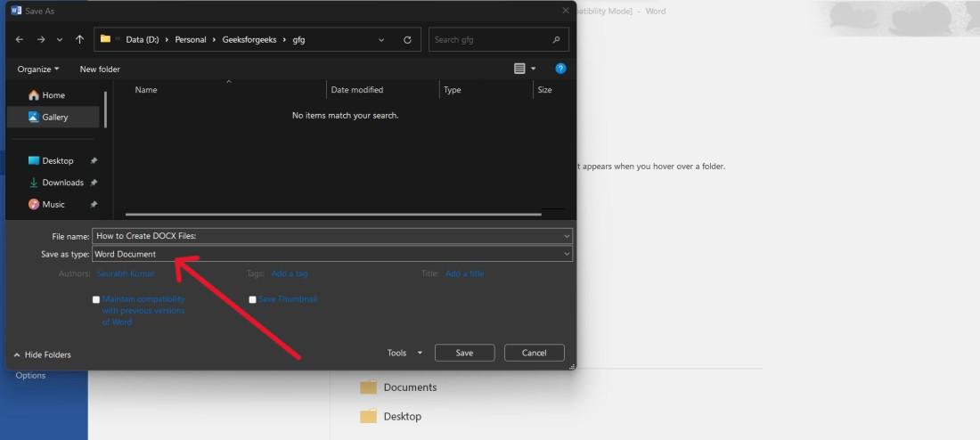Select Personal in the address path
The width and height of the screenshot is (980, 440).
coord(191,39)
